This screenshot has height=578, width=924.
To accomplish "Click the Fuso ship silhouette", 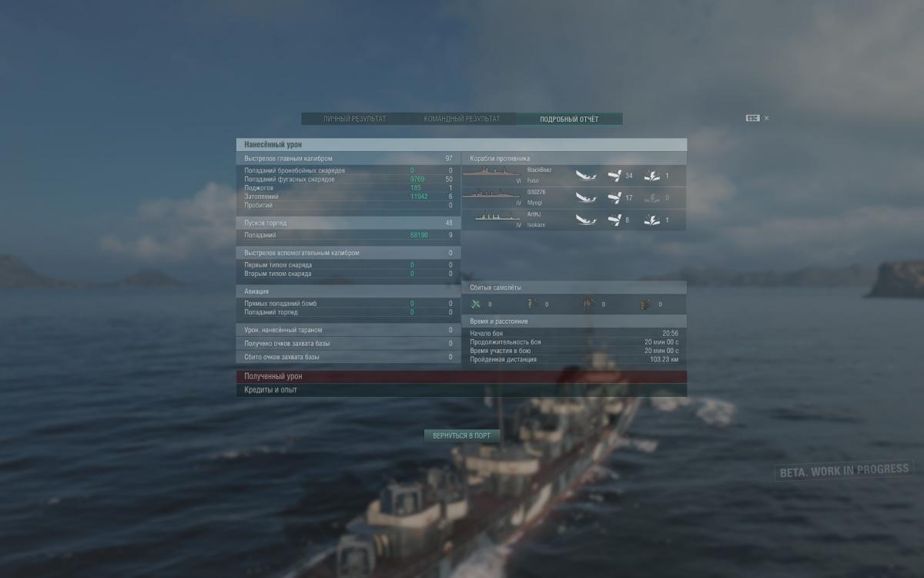I will click(491, 173).
